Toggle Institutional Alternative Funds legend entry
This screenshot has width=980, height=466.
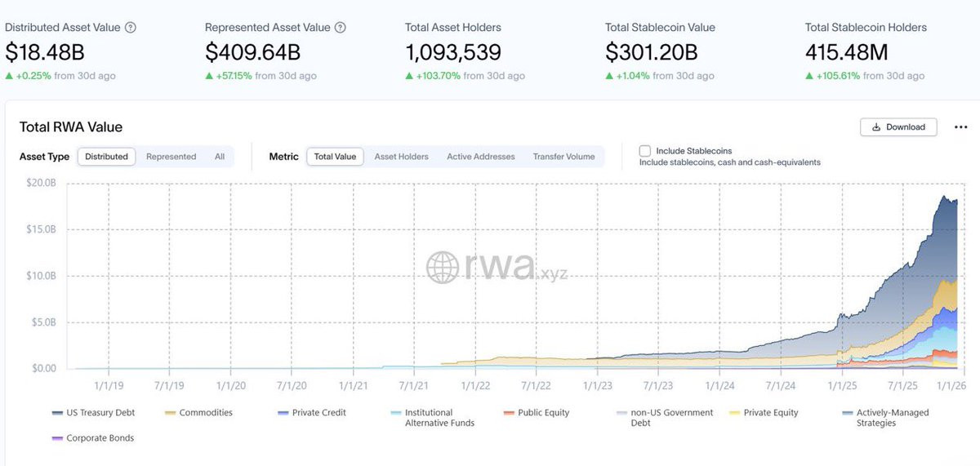(431, 418)
